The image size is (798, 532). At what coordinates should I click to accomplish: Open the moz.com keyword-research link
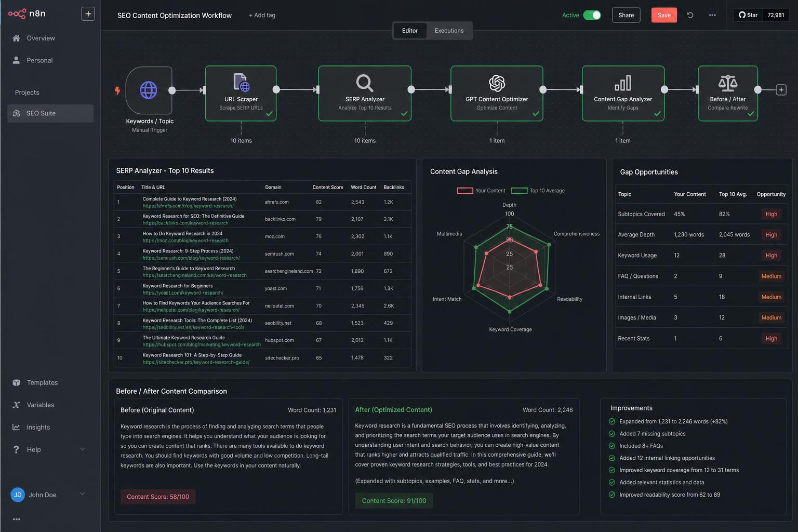point(185,241)
